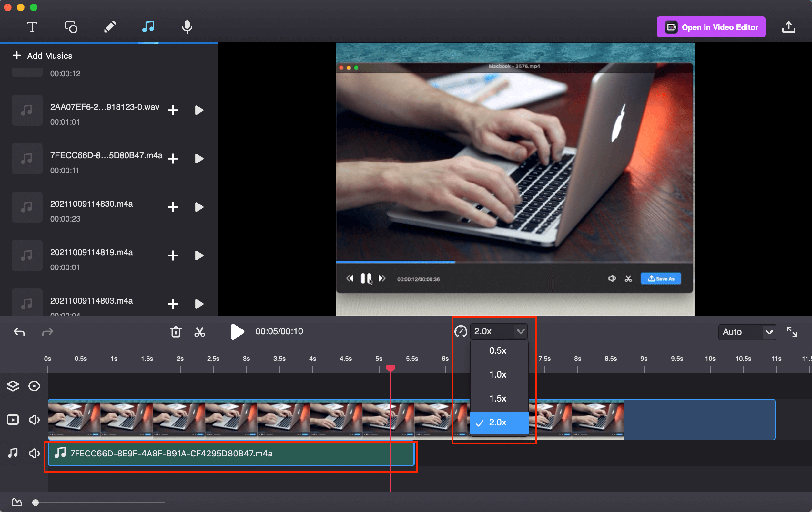The image size is (812, 512).
Task: Adjust the timeline zoom slider
Action: tap(36, 503)
